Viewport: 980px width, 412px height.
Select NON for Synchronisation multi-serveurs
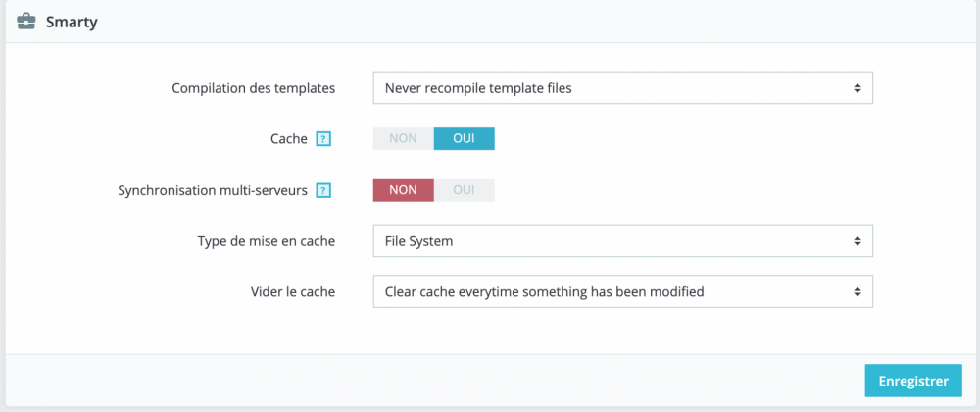click(x=403, y=189)
